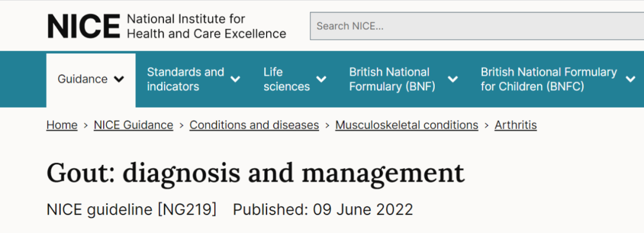The image size is (644, 233).
Task: Click the NICE guideline [NG219] reference text
Action: point(131,210)
